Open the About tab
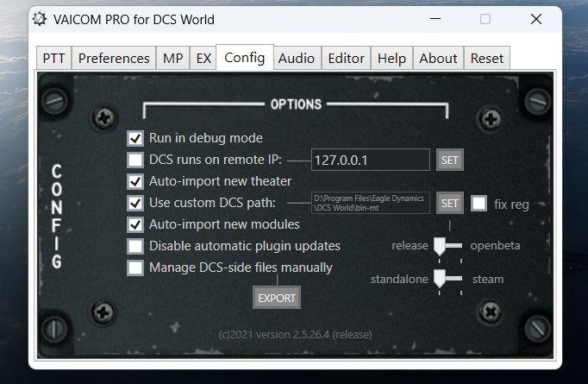The image size is (588, 384). pyautogui.click(x=438, y=58)
